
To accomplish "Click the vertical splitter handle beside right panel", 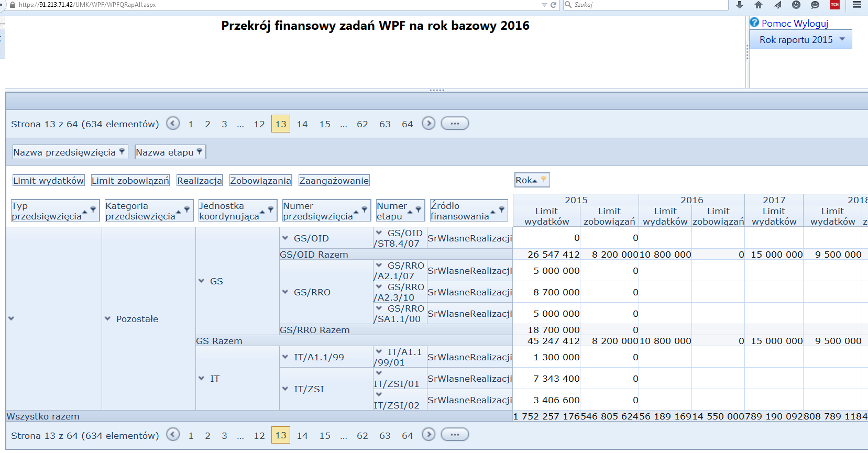I will tap(747, 51).
